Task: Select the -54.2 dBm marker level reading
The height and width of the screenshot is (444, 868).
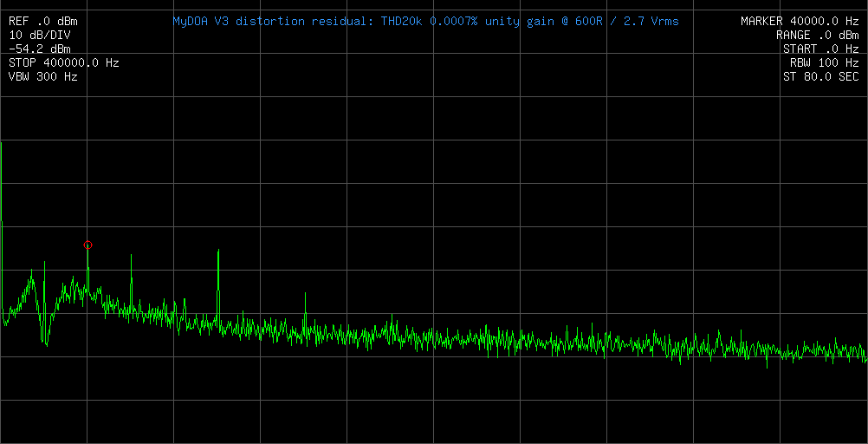Action: click(40, 49)
